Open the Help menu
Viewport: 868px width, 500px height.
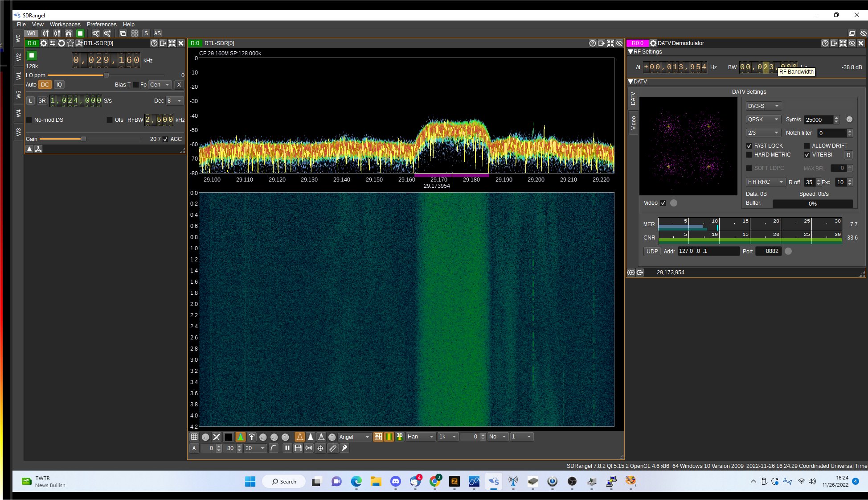tap(129, 25)
